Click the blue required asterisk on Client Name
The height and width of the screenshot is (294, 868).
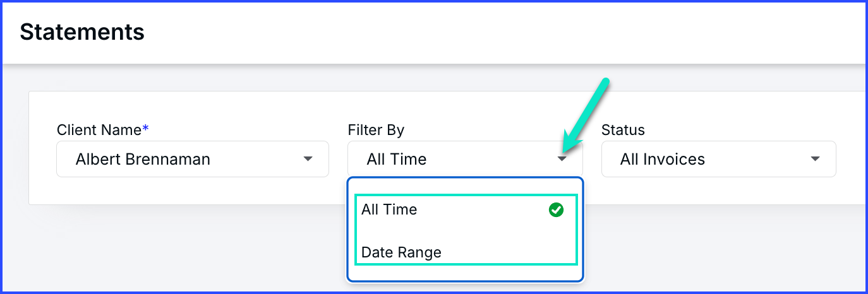pyautogui.click(x=145, y=129)
